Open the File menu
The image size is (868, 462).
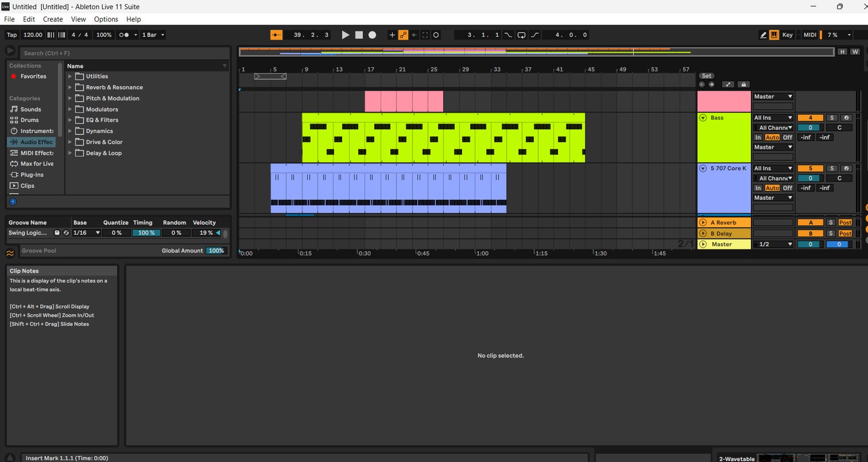(x=9, y=19)
